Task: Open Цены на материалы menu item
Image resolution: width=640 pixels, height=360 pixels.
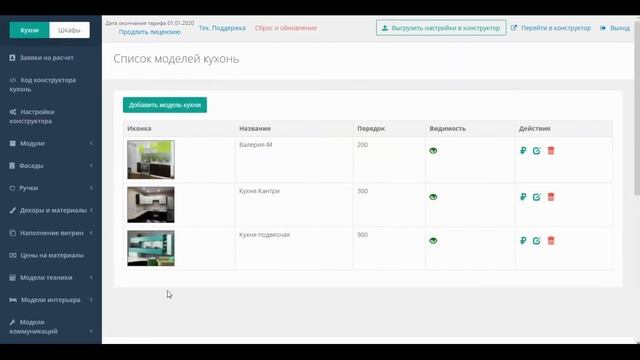Action: click(x=51, y=255)
